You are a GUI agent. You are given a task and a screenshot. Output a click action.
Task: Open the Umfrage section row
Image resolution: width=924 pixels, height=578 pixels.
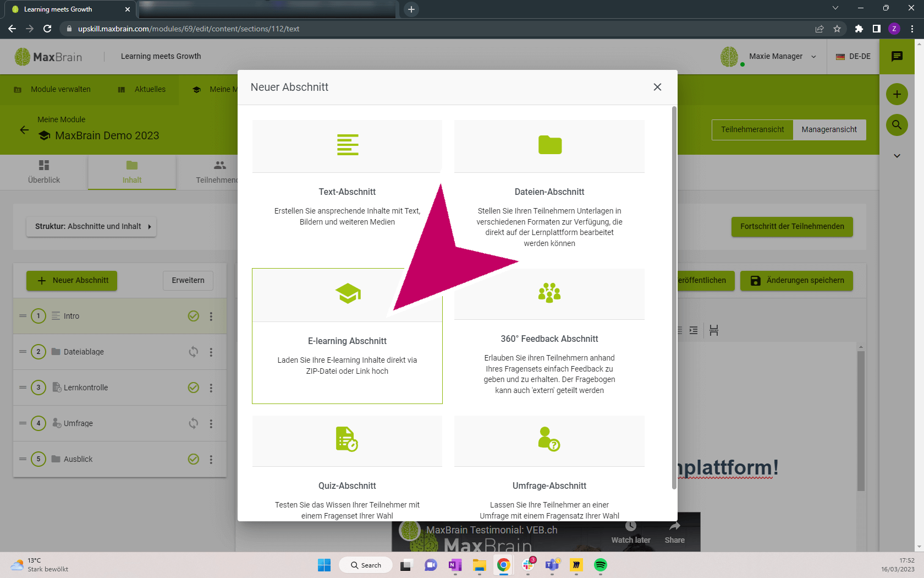pyautogui.click(x=120, y=423)
